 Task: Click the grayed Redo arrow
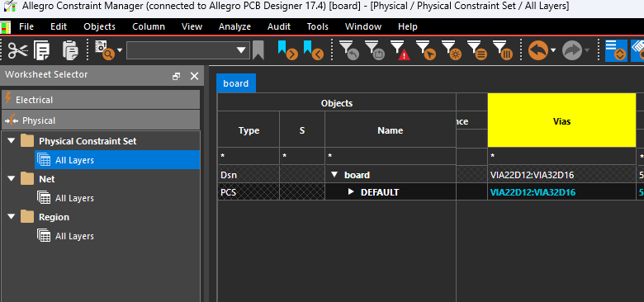click(572, 50)
